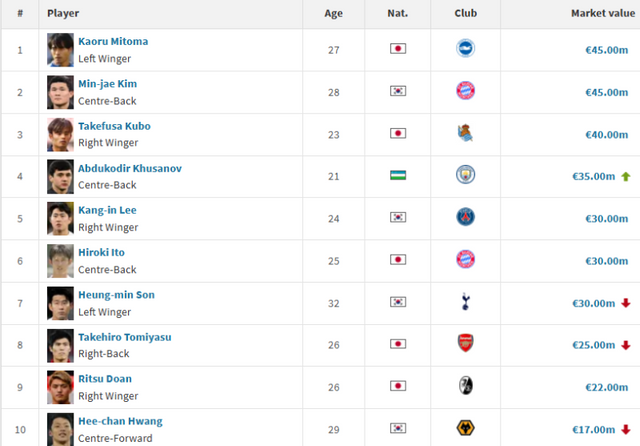Click Tottenham crest in Son's row
Viewport: 640px width, 446px height.
coord(465,301)
